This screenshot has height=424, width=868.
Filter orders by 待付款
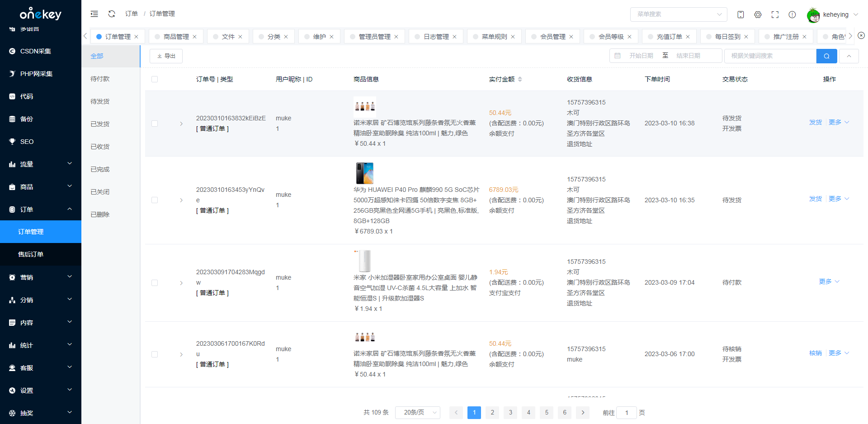click(100, 79)
